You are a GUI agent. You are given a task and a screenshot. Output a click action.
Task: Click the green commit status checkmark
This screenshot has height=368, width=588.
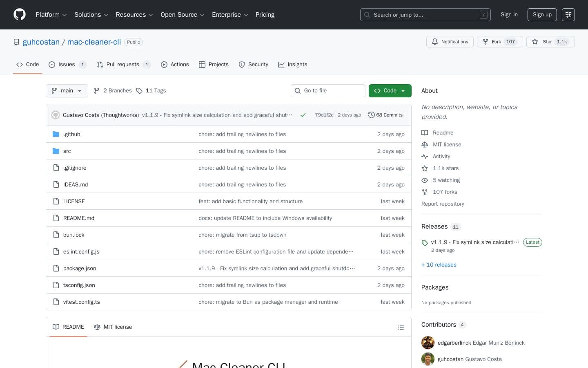(303, 115)
